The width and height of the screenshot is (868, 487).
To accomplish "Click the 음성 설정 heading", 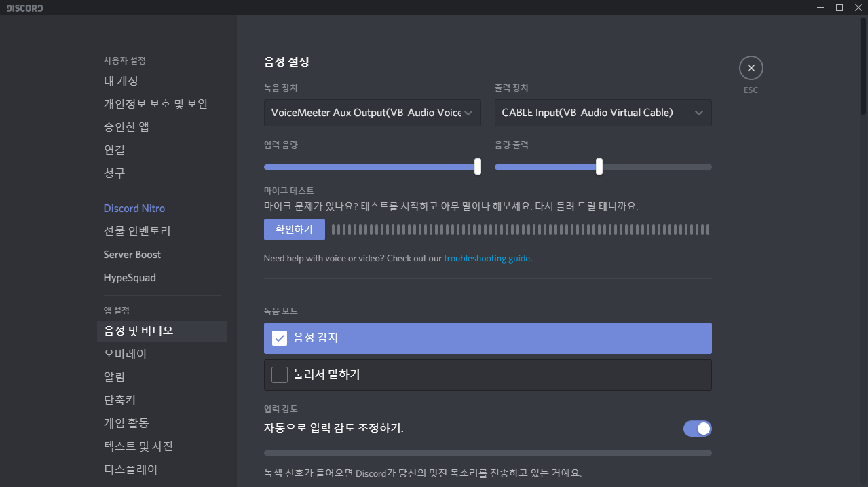I will point(286,62).
